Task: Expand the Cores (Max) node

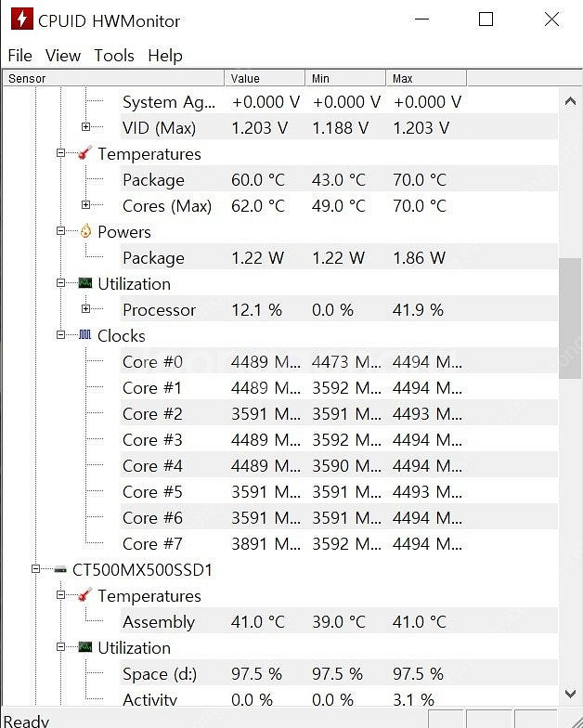Action: pos(85,204)
